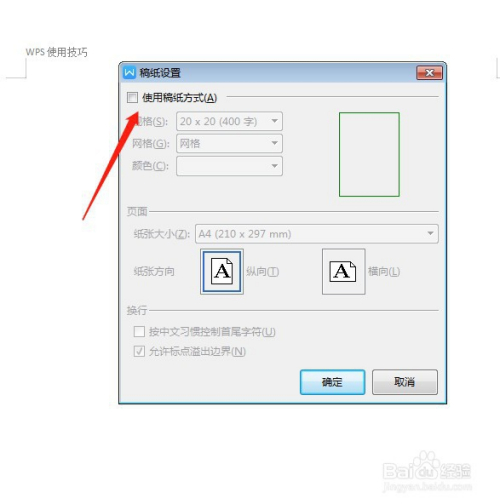The width and height of the screenshot is (500, 504).
Task: Select the portrait orientation page icon
Action: pyautogui.click(x=222, y=271)
